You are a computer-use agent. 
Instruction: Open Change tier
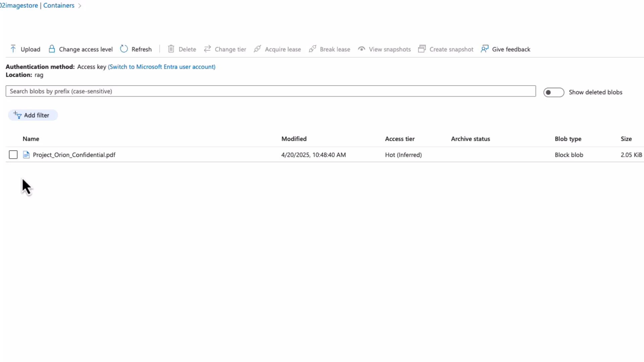point(208,49)
